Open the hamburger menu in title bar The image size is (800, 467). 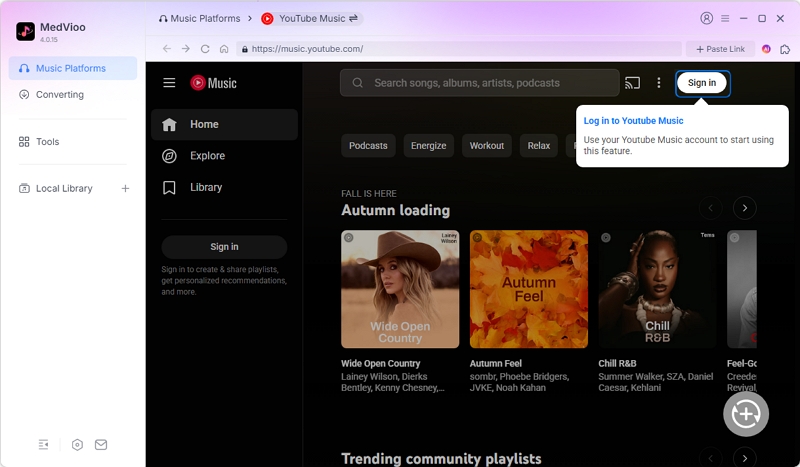(x=725, y=18)
